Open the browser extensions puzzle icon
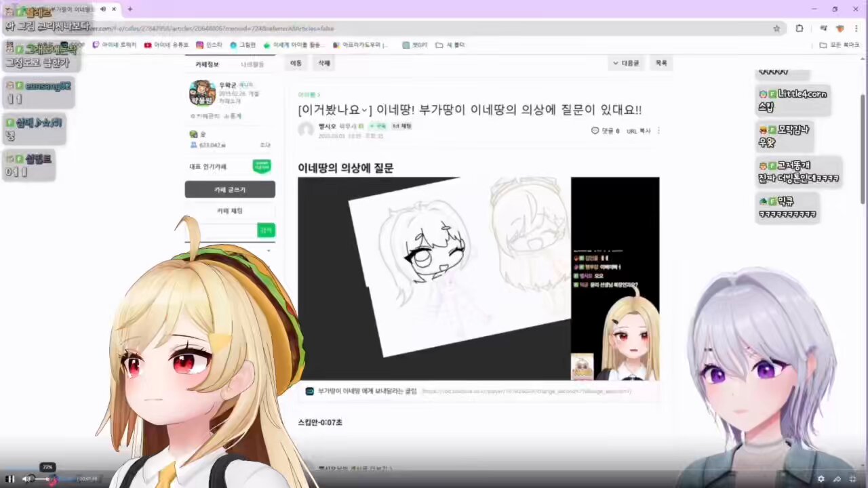This screenshot has height=488, width=868. coord(800,28)
